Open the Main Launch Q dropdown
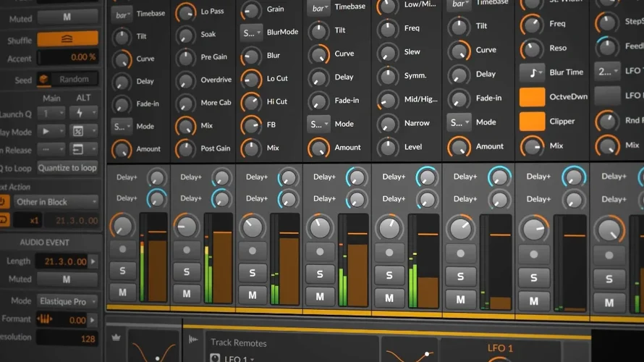The height and width of the screenshot is (362, 644). (x=51, y=113)
